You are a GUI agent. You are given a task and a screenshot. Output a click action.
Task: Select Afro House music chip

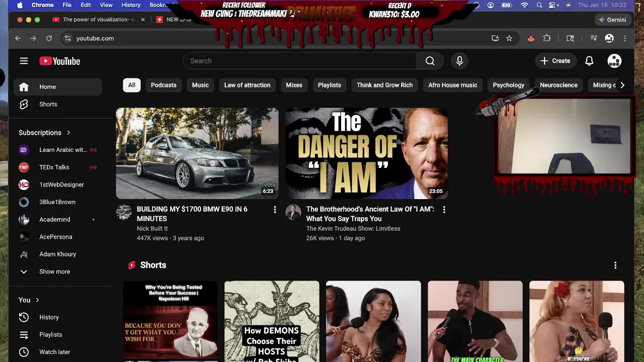click(453, 85)
